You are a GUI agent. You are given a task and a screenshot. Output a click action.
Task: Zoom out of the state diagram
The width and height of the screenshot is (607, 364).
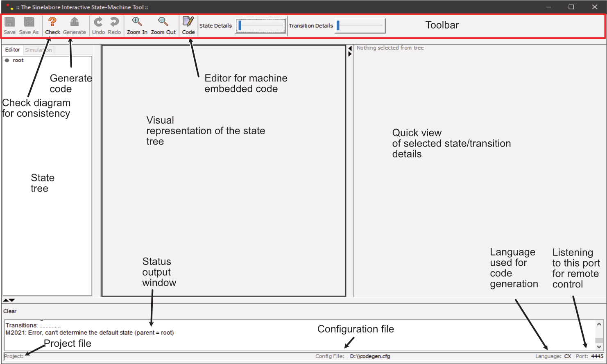tap(163, 23)
